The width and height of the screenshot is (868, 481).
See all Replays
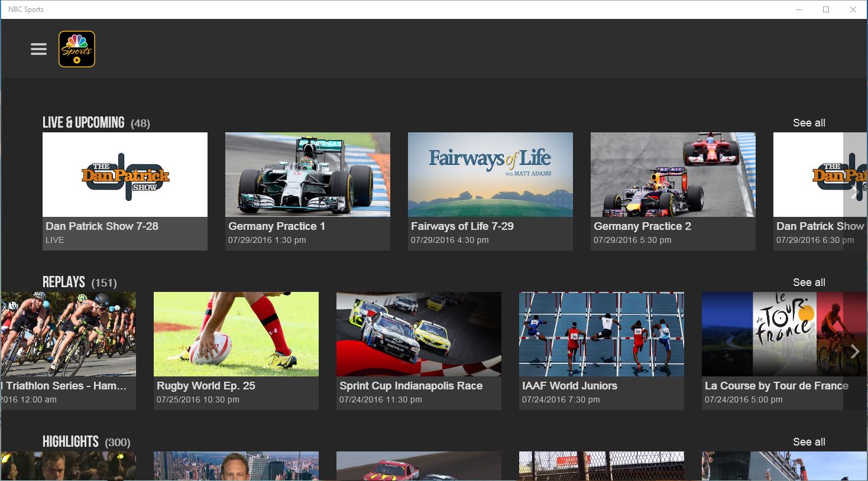(x=808, y=282)
